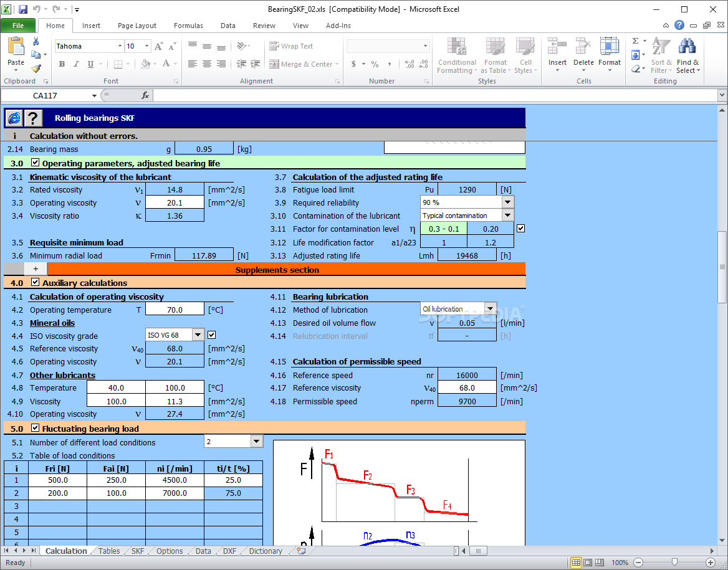728x570 pixels.
Task: Toggle Fluctuating bearing load 5.0 checkbox
Action: (36, 428)
